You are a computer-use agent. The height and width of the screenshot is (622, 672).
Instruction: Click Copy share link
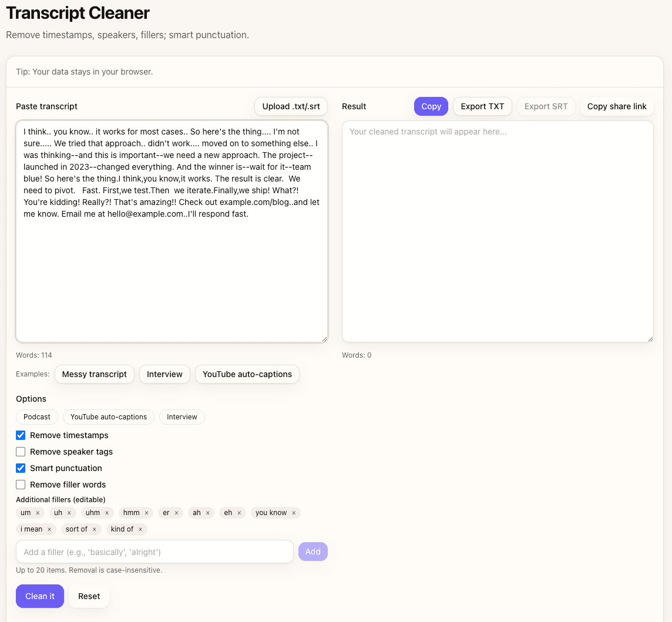[617, 106]
